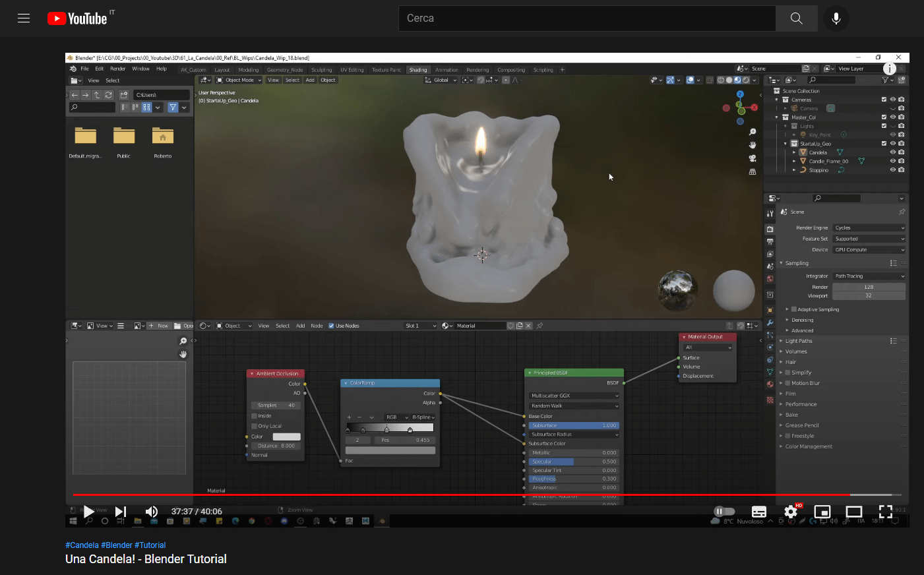Collapse the Cameras collection tree arrow

point(777,100)
